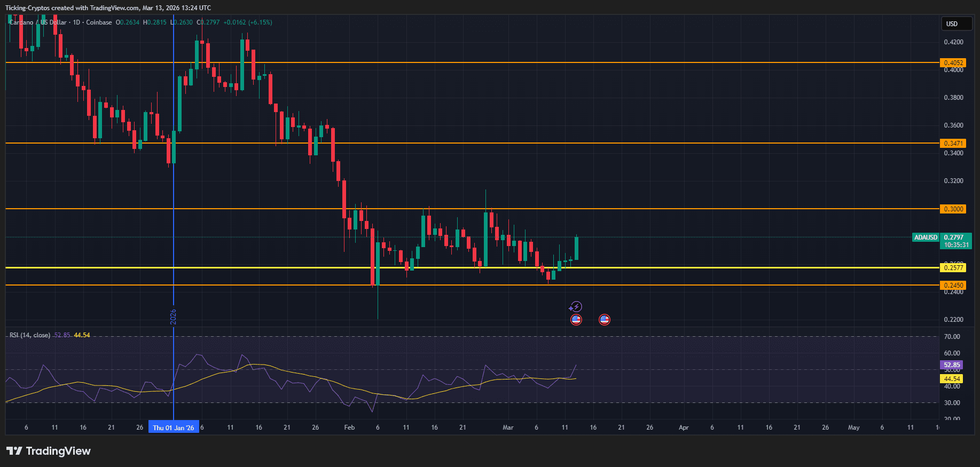Click the left US flag economic event icon
This screenshot has height=467, width=980.
(576, 320)
